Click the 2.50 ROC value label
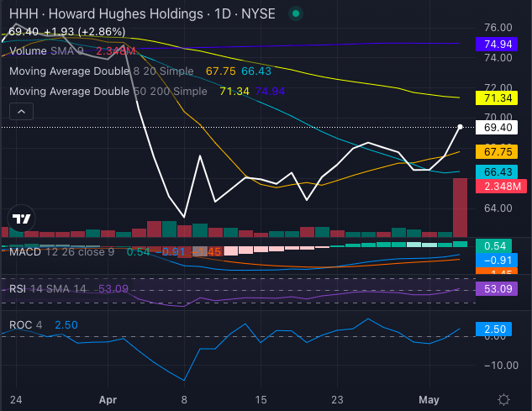The width and height of the screenshot is (532, 411). 493,329
